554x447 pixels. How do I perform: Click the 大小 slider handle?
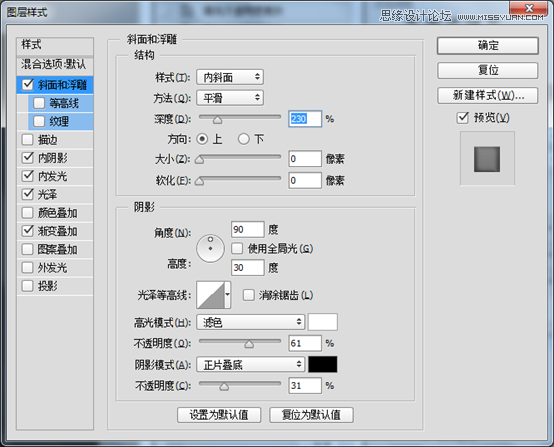(x=200, y=160)
